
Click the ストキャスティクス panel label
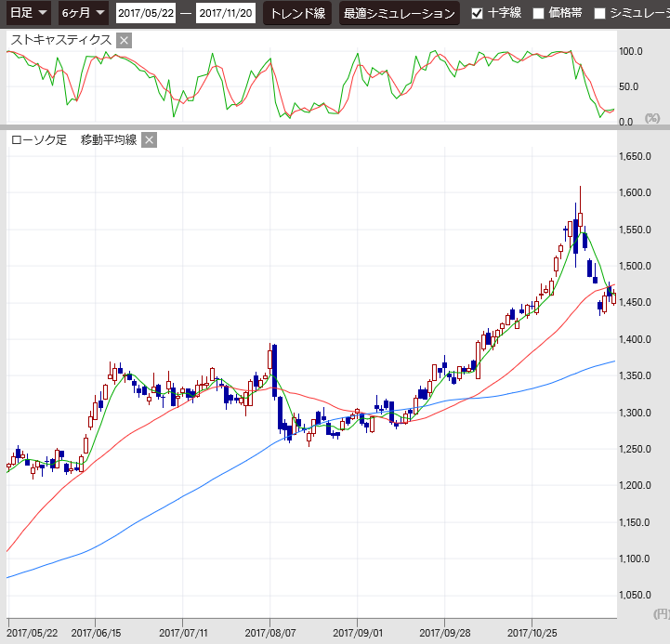[60, 40]
